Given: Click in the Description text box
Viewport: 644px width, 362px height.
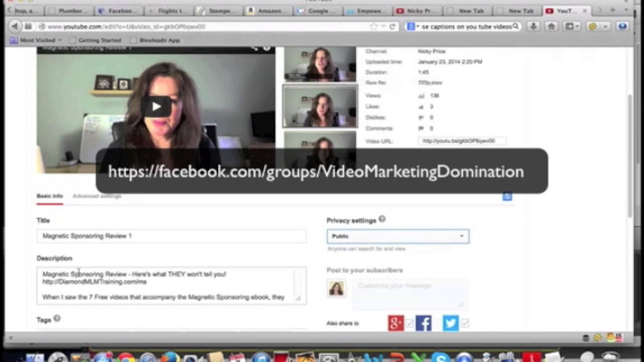Looking at the screenshot, I should pos(172,286).
